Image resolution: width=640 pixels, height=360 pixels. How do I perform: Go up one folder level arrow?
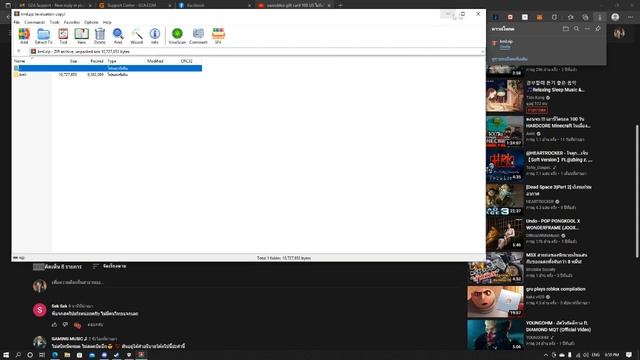(x=19, y=51)
